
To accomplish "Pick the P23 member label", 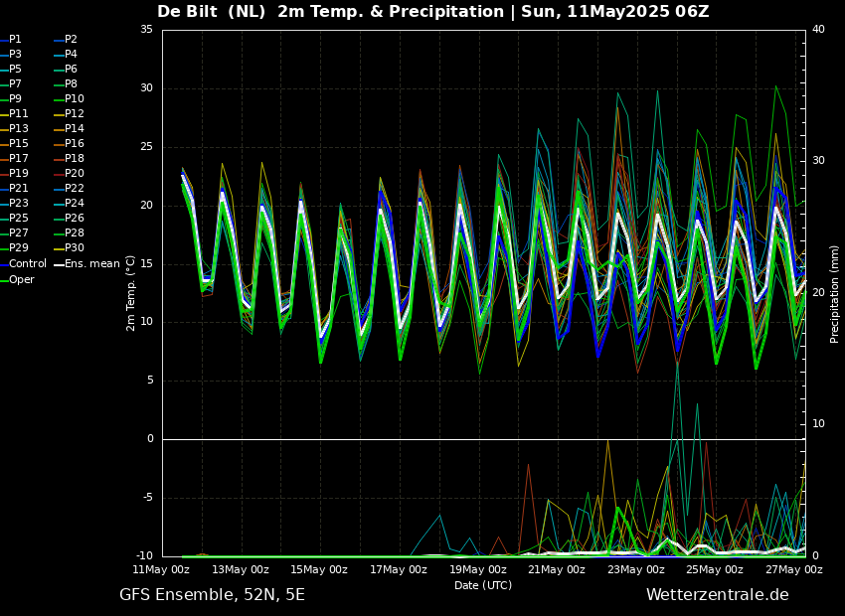I will click(18, 203).
